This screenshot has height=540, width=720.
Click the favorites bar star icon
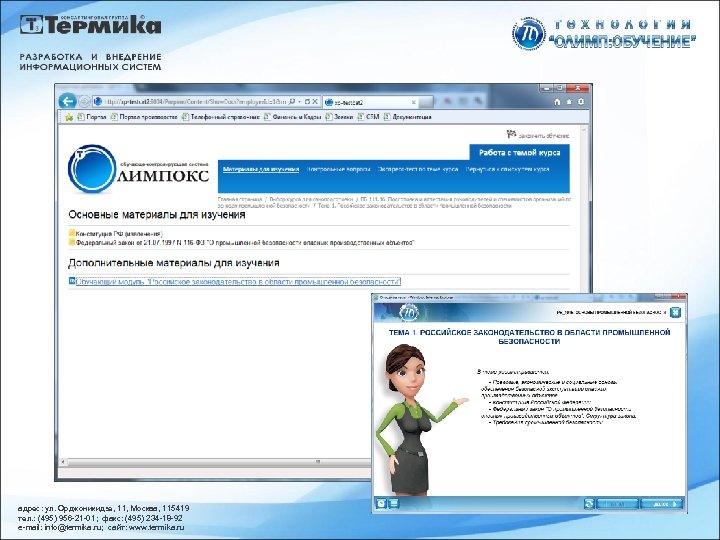point(69,117)
